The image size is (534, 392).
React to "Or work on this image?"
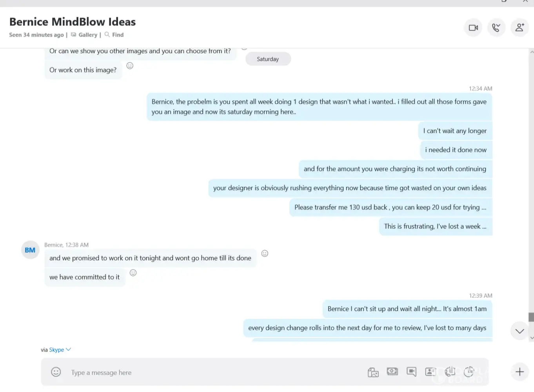pyautogui.click(x=130, y=66)
